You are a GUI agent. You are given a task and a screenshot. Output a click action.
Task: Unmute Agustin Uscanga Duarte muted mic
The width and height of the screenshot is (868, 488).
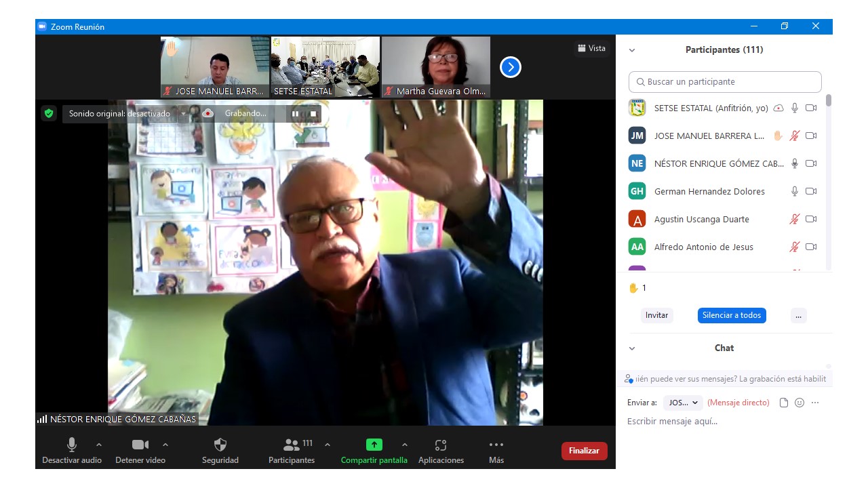click(x=795, y=219)
